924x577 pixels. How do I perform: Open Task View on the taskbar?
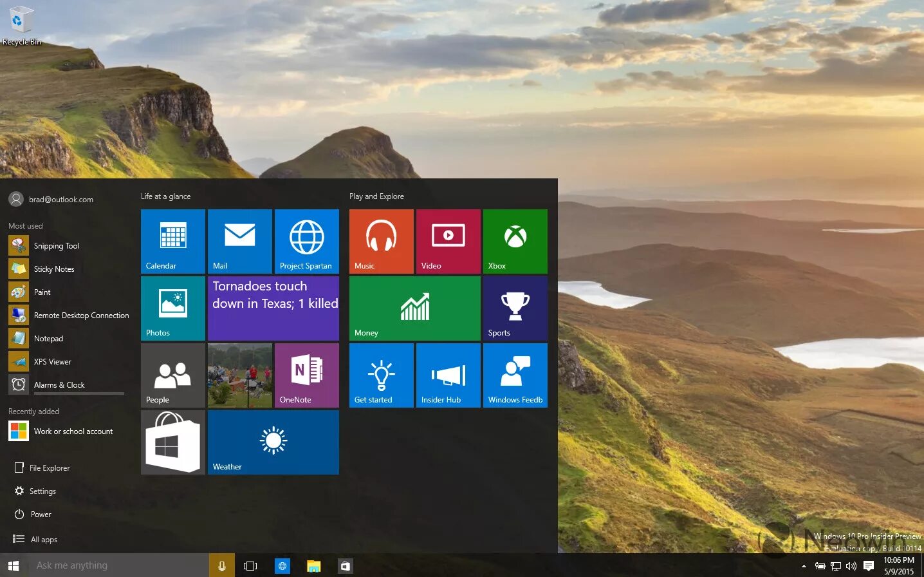coord(250,565)
